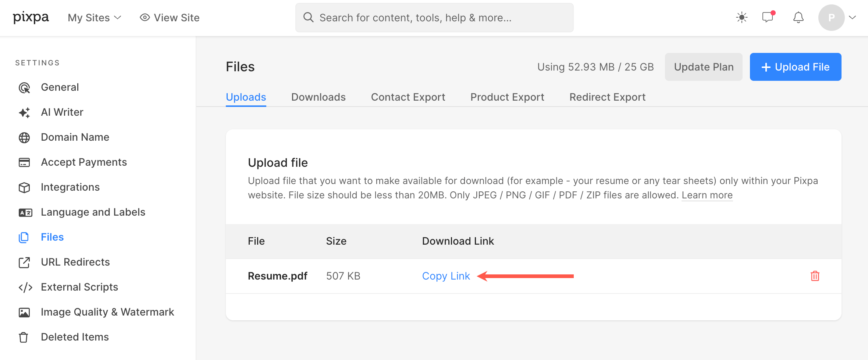The image size is (868, 360).
Task: Expand the My Sites dropdown
Action: pyautogui.click(x=95, y=18)
